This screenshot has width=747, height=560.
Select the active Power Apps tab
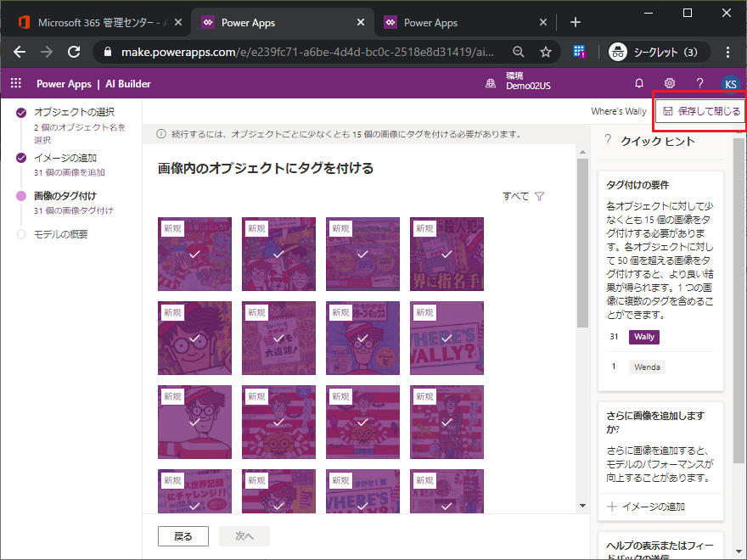pos(282,22)
